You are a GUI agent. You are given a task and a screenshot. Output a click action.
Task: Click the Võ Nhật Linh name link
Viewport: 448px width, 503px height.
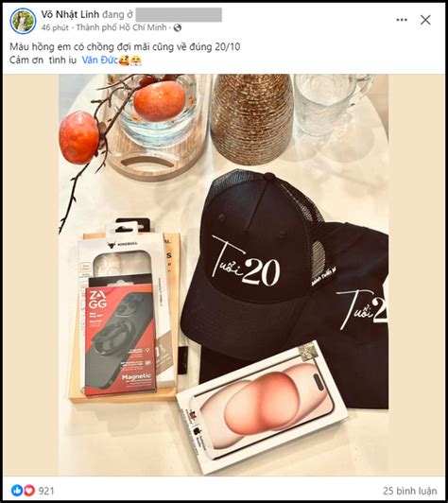[x=70, y=14]
